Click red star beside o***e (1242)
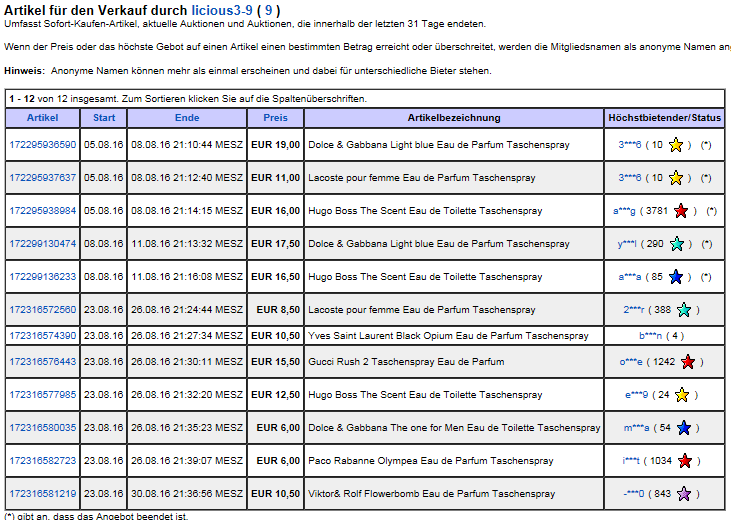 click(x=688, y=362)
